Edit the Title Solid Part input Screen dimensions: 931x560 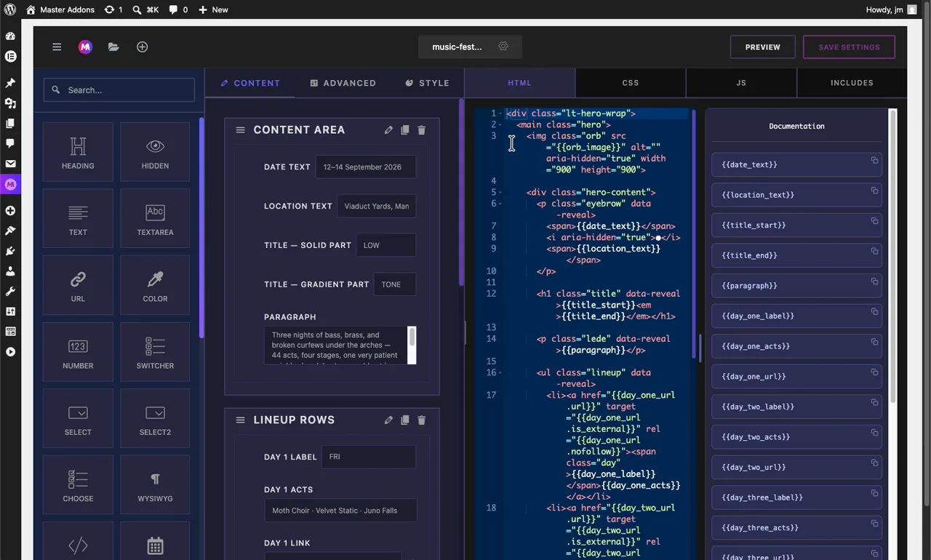[385, 246]
